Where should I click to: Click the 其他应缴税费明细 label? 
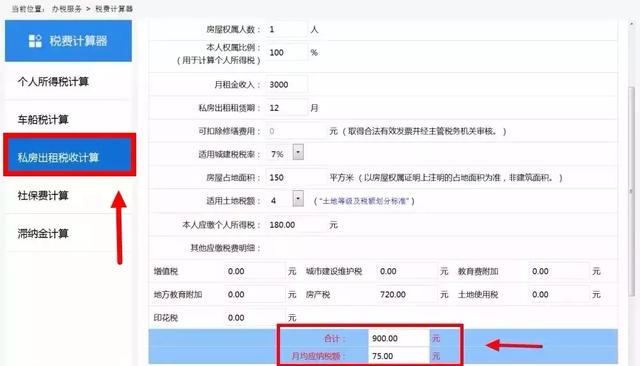pyautogui.click(x=225, y=248)
